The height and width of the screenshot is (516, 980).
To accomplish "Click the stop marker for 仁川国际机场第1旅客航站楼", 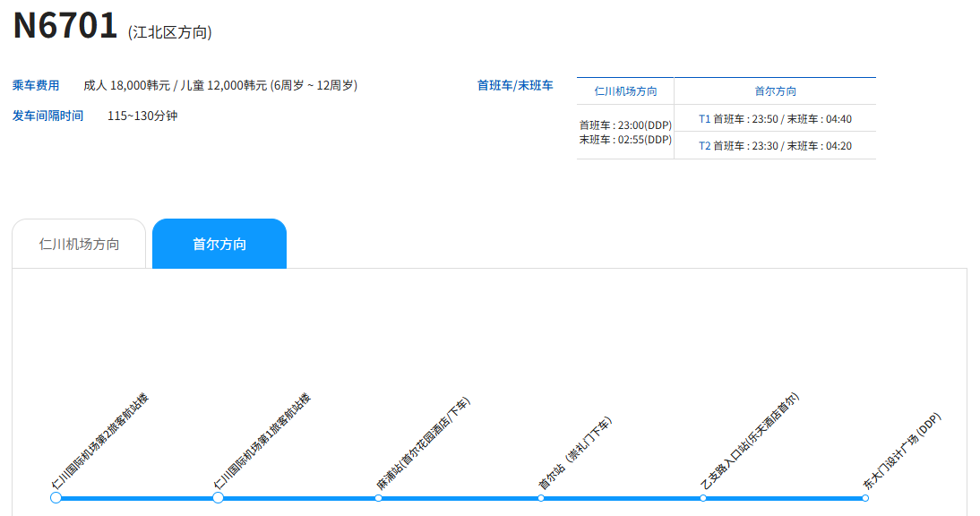I will tap(218, 497).
